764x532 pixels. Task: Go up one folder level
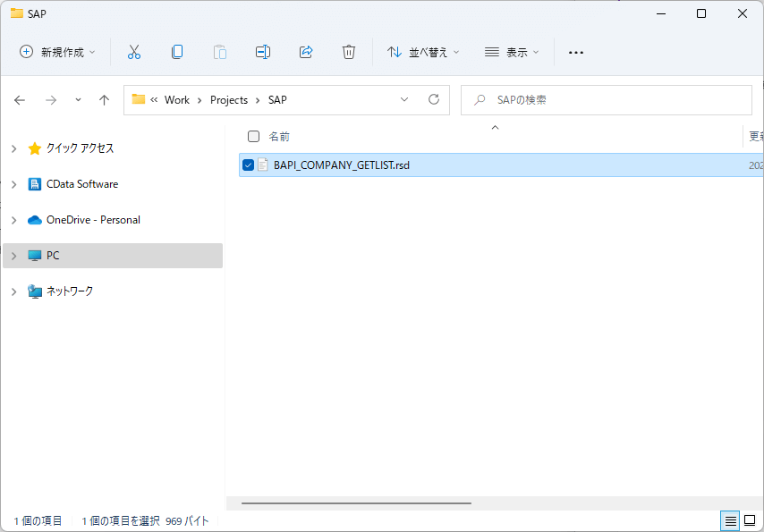(x=104, y=100)
